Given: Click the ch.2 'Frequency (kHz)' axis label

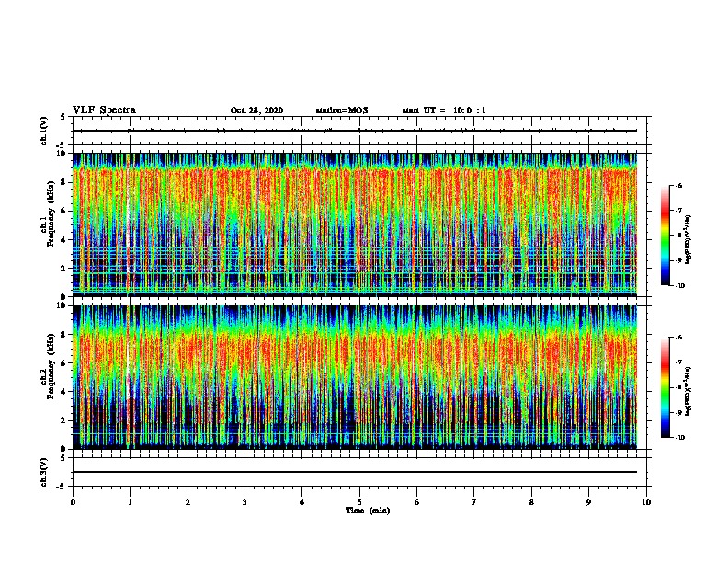Looking at the screenshot, I should 50,366.
